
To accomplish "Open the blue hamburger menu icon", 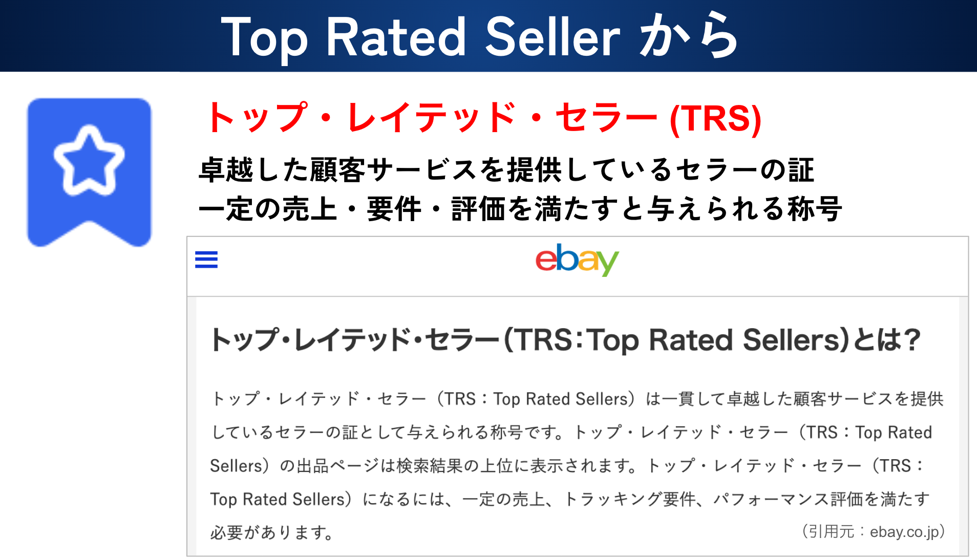I will click(206, 260).
